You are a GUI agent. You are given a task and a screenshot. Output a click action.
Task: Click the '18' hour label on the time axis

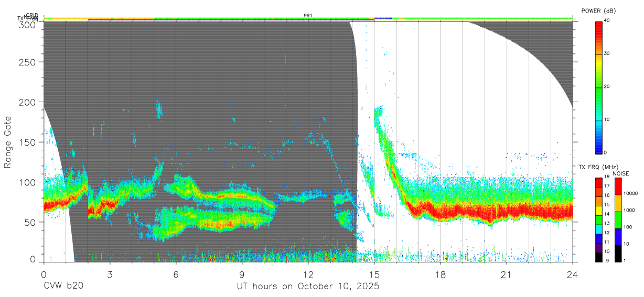[441, 274]
